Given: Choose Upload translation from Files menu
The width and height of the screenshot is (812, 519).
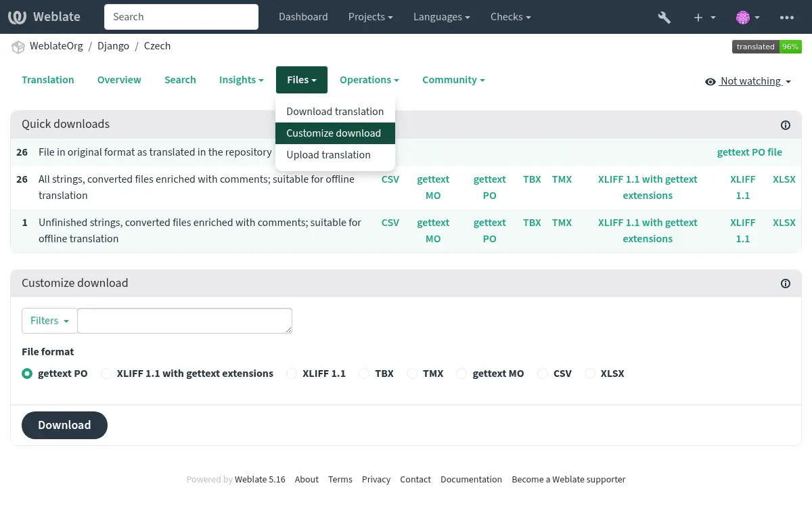Looking at the screenshot, I should (328, 155).
